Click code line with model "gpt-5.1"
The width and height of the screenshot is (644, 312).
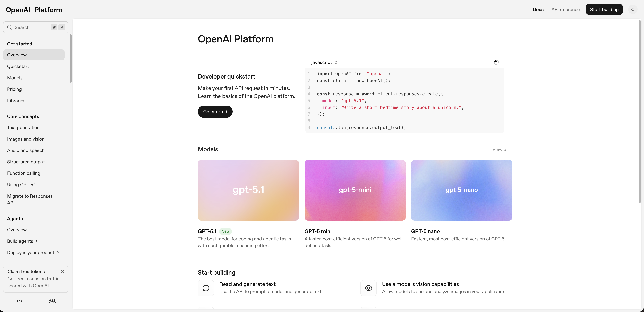click(x=344, y=101)
